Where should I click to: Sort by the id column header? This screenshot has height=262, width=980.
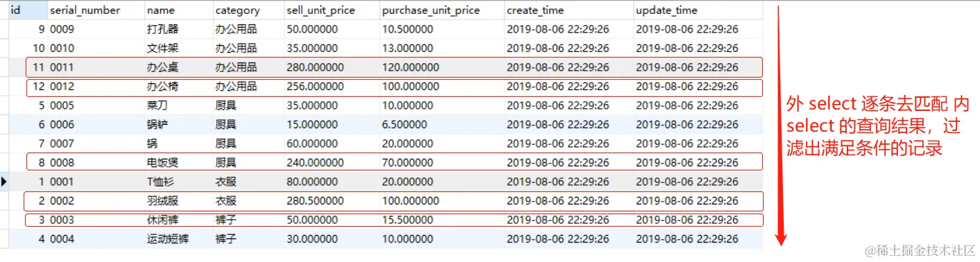(28, 10)
